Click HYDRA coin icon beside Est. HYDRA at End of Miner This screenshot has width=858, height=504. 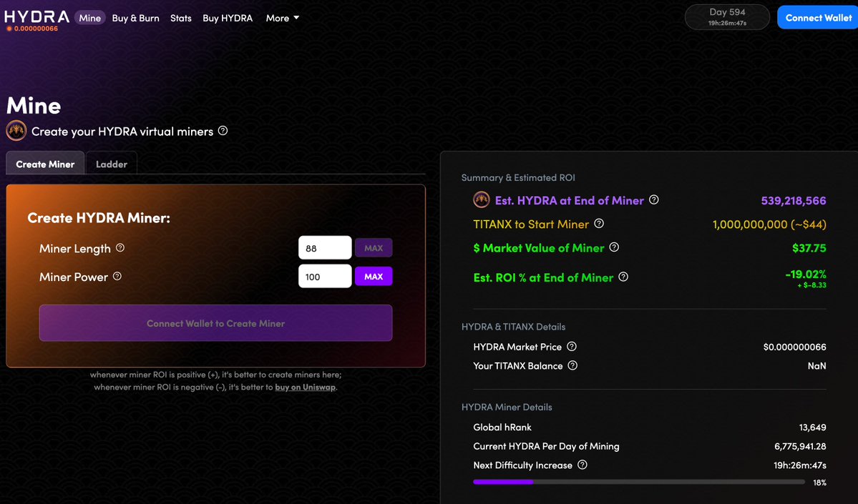[481, 199]
